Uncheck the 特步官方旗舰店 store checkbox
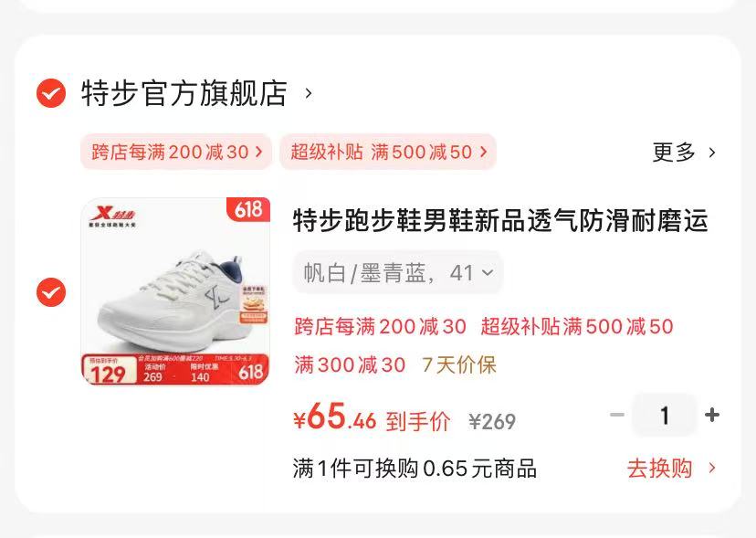This screenshot has height=538, width=756. pyautogui.click(x=51, y=93)
